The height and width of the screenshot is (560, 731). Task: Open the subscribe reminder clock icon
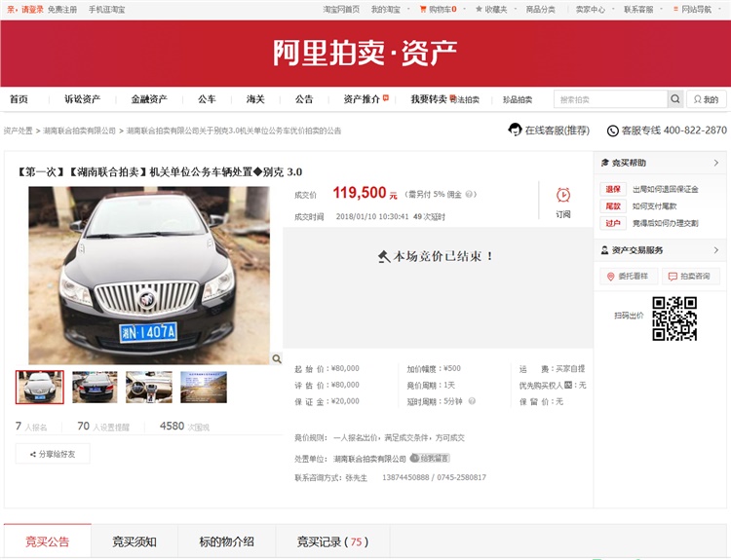tap(563, 195)
